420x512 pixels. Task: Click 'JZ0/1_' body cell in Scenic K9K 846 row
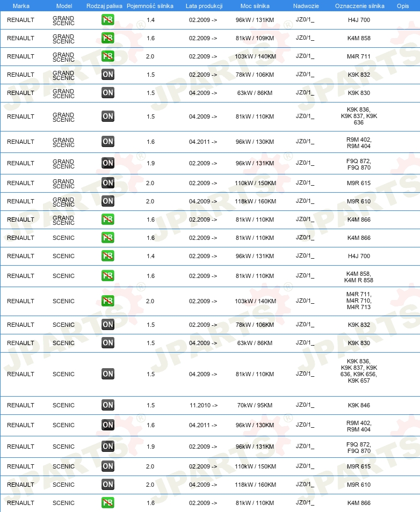pos(305,405)
